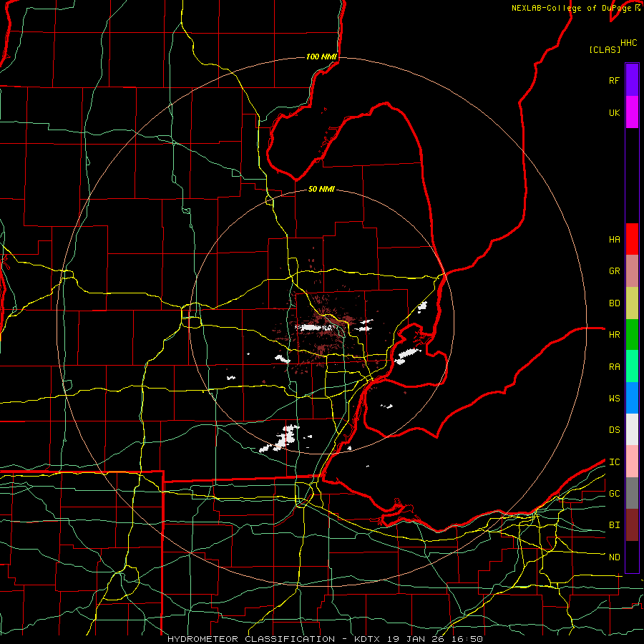Click the HHC legend title
The width and height of the screenshot is (644, 644).
[x=628, y=43]
